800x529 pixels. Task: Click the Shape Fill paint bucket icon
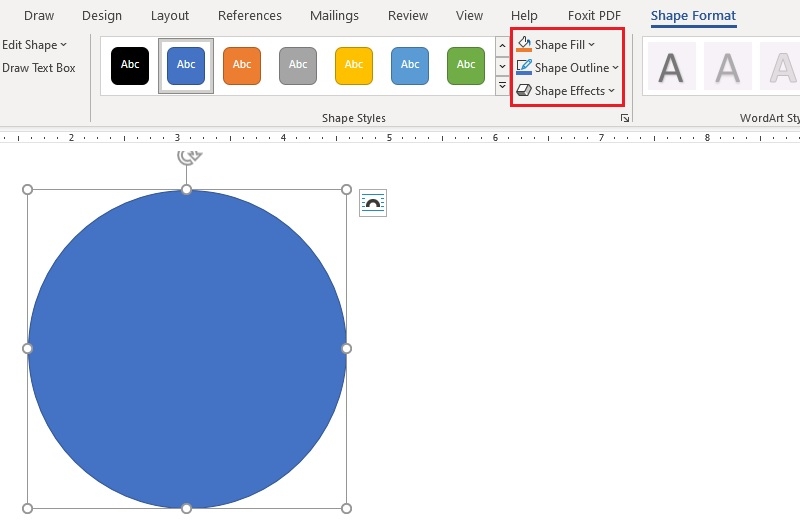(524, 44)
